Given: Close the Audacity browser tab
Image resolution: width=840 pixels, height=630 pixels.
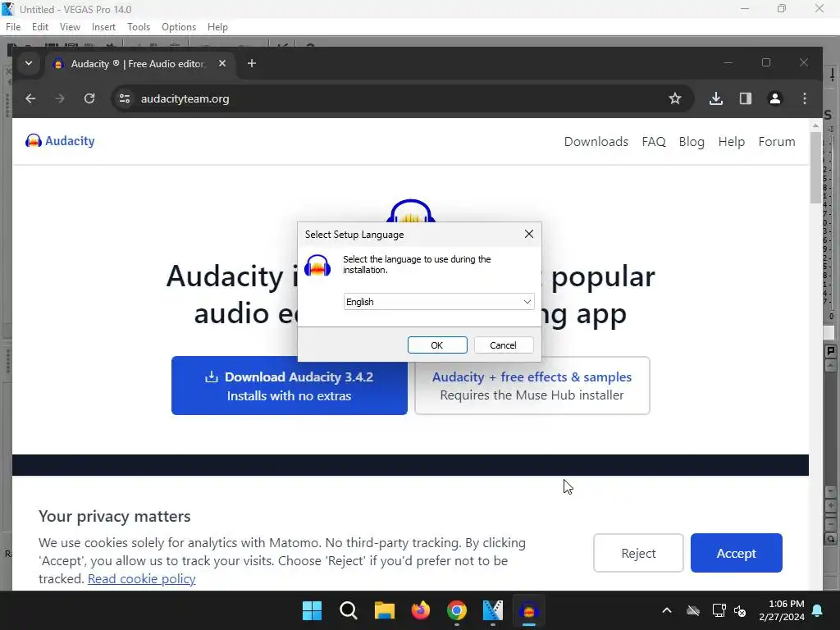Looking at the screenshot, I should click(222, 63).
